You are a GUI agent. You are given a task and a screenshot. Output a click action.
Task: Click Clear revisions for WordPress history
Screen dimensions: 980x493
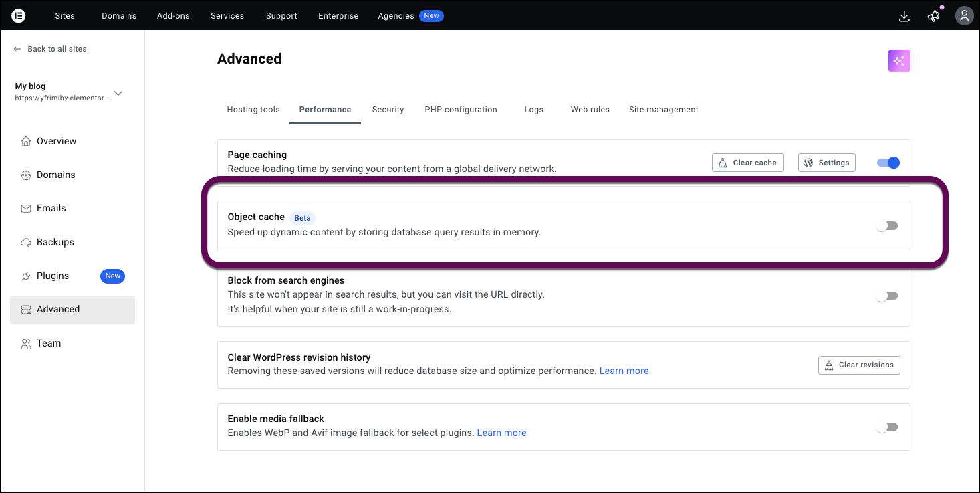point(859,365)
